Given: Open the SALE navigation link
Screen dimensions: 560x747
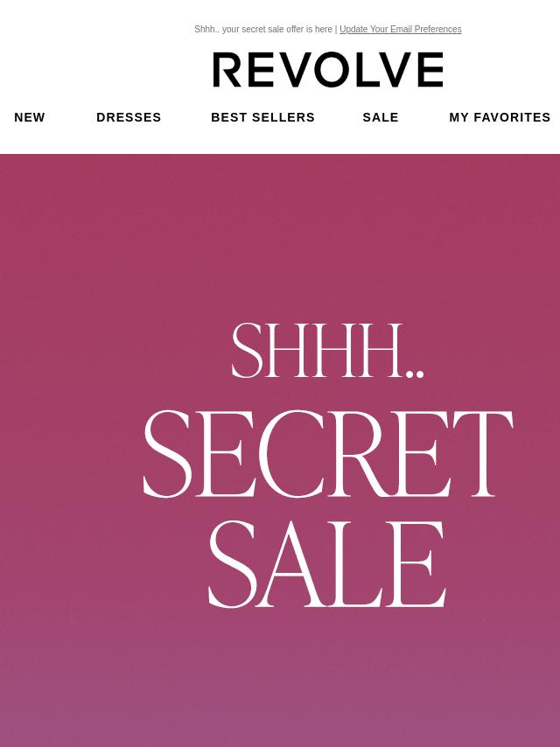Looking at the screenshot, I should click(x=381, y=117).
